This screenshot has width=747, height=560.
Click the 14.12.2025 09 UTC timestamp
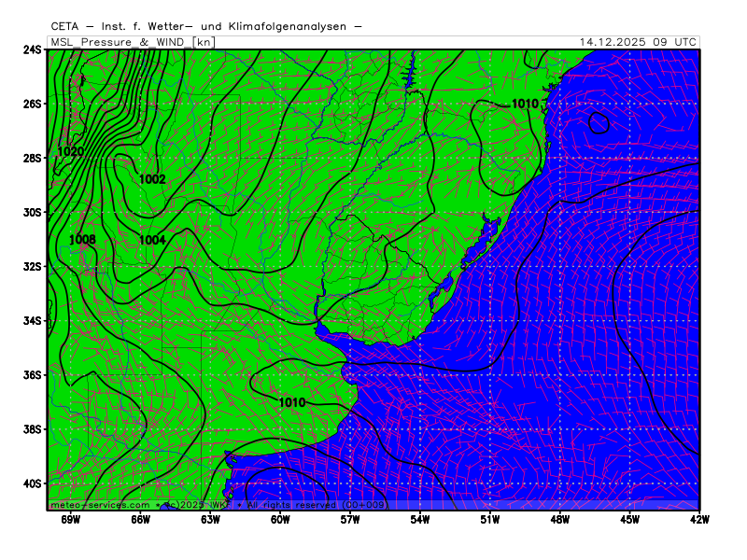637,42
